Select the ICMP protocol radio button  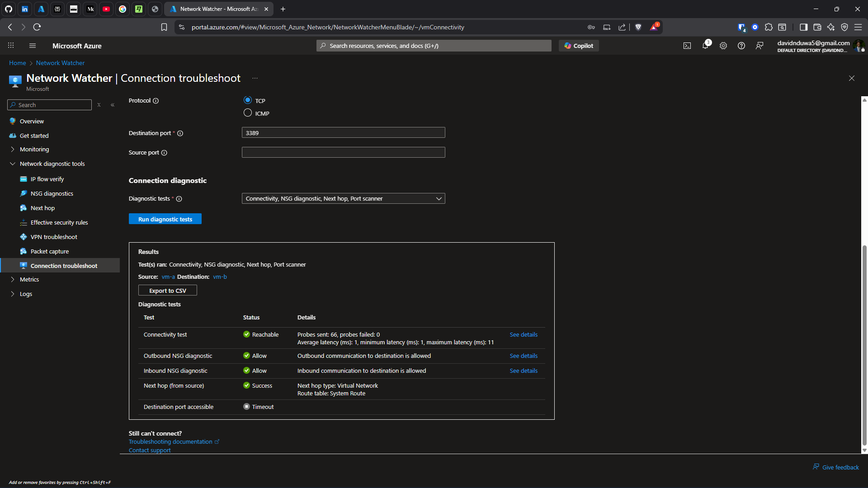point(248,113)
